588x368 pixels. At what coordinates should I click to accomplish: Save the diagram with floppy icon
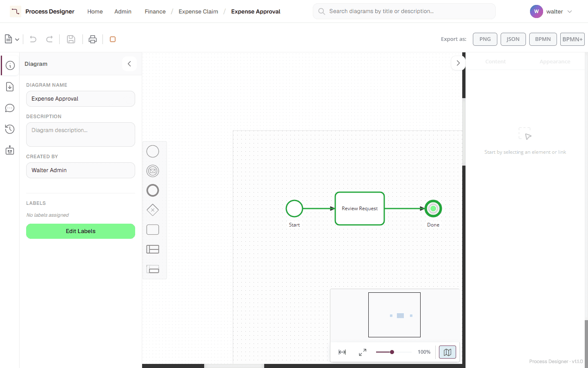(x=71, y=39)
